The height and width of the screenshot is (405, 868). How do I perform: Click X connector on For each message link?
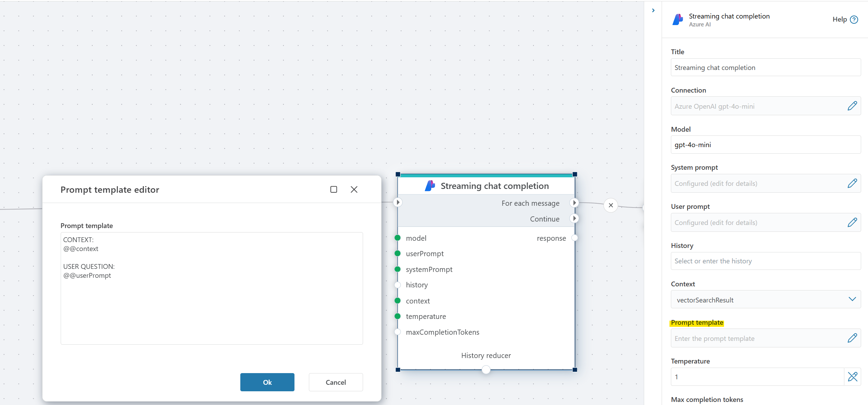[611, 205]
